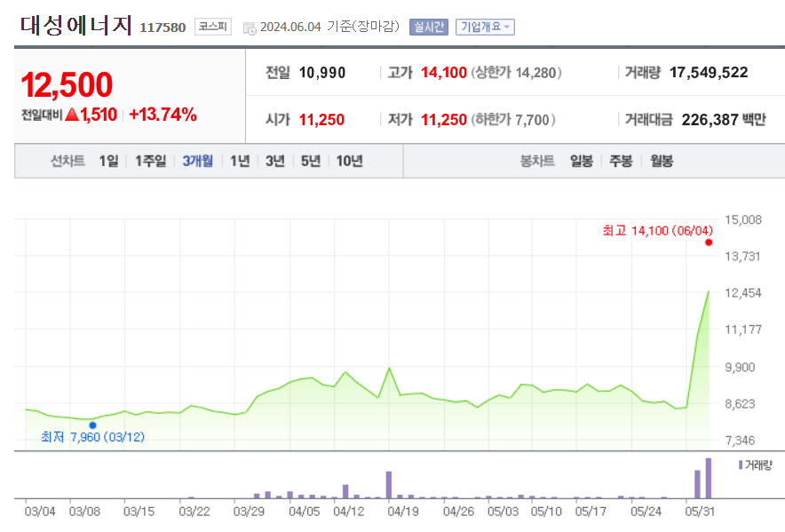Click the purple 거래량 legend square

741,465
